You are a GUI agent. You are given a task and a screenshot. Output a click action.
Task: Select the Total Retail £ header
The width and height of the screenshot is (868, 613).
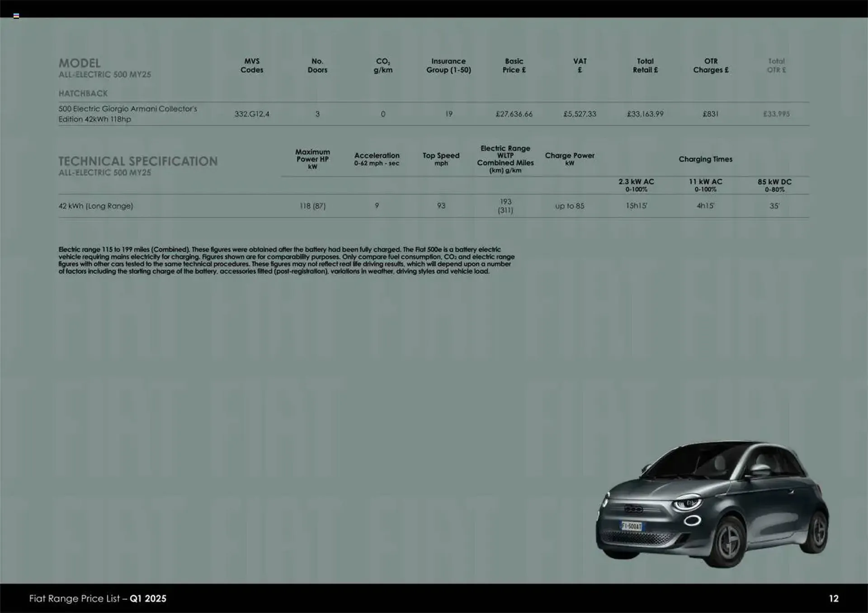[x=646, y=66]
